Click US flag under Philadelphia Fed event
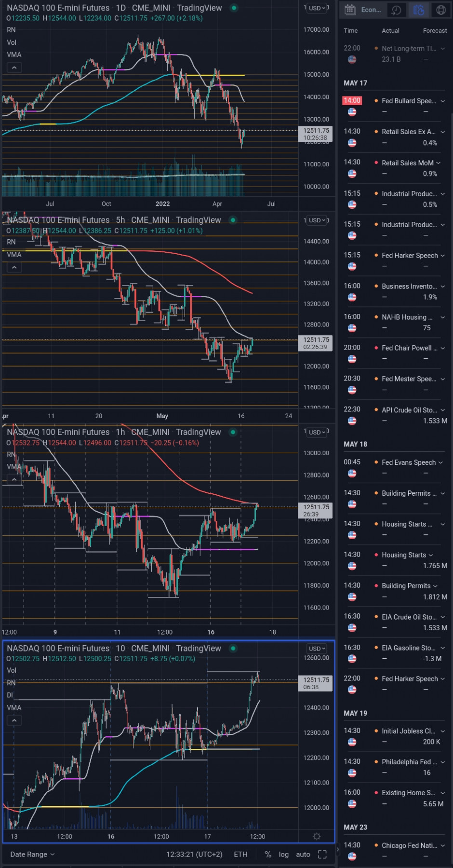The image size is (453, 868). point(352,773)
